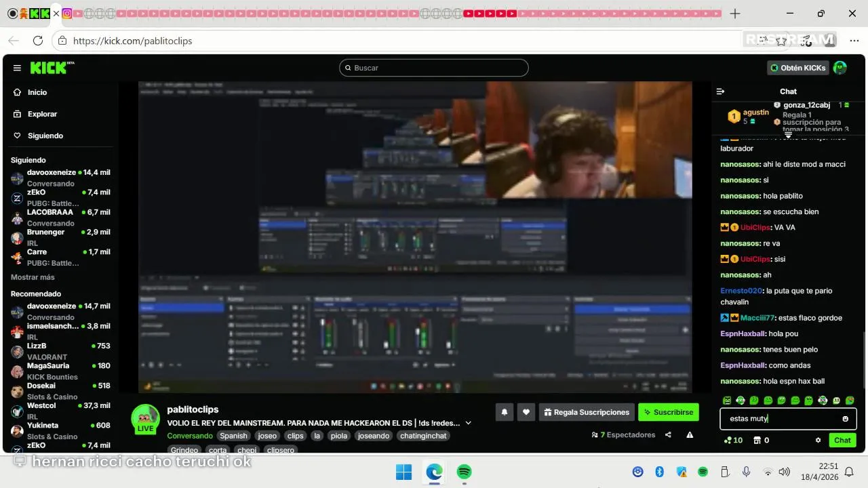Image resolution: width=868 pixels, height=488 pixels.
Task: Select the clips tag
Action: [295, 436]
